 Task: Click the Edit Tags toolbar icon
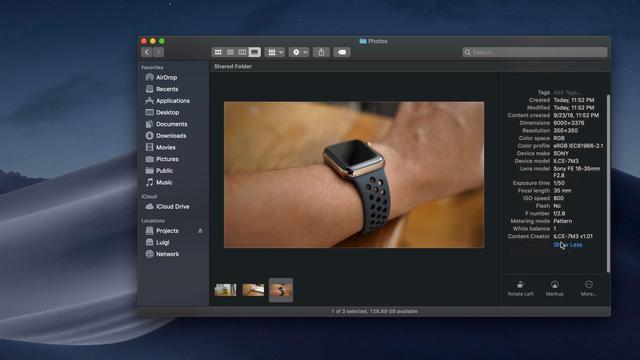(x=342, y=52)
